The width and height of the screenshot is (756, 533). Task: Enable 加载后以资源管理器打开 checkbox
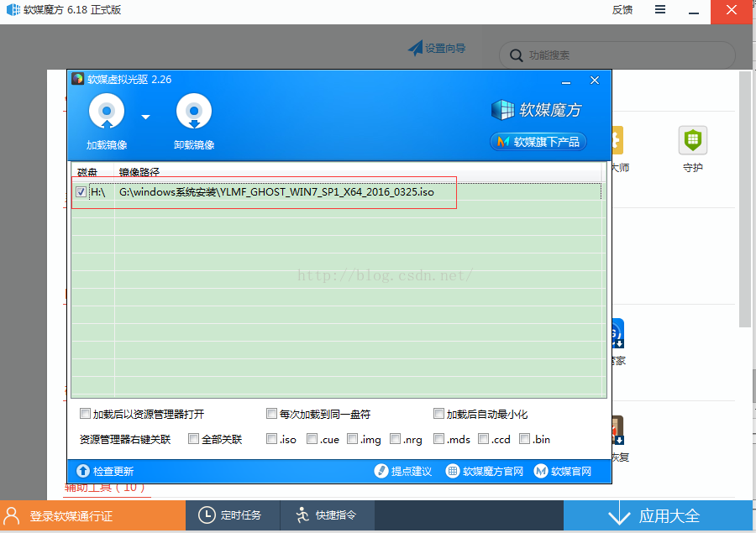click(86, 414)
